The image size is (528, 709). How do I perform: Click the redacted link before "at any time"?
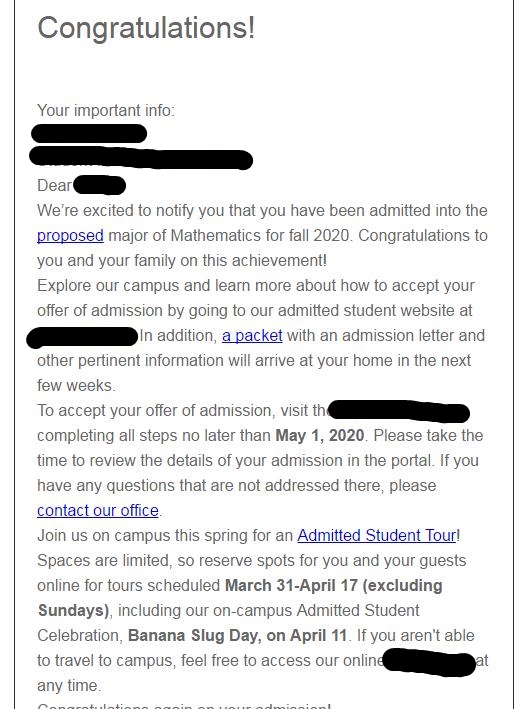(429, 662)
